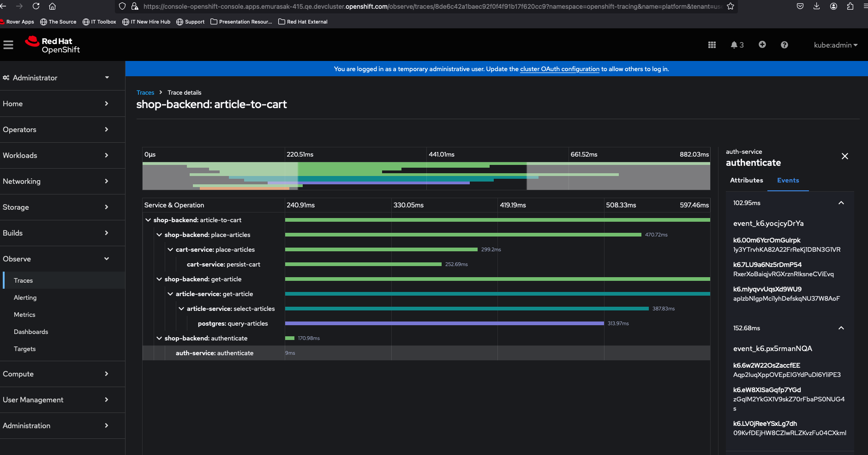
Task: Collapse article-service: get-article span
Action: (x=170, y=294)
